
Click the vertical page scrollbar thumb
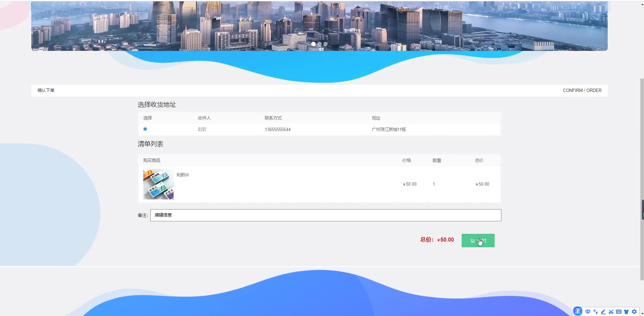click(642, 179)
